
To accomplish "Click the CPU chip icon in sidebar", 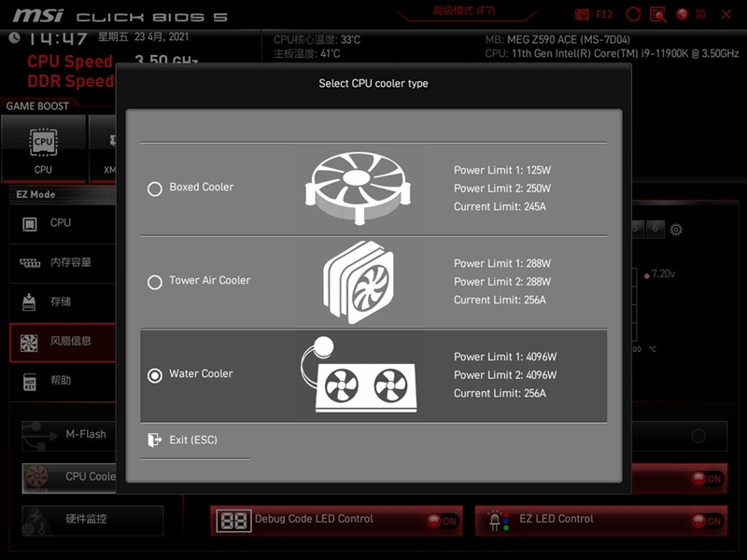I will click(x=30, y=224).
